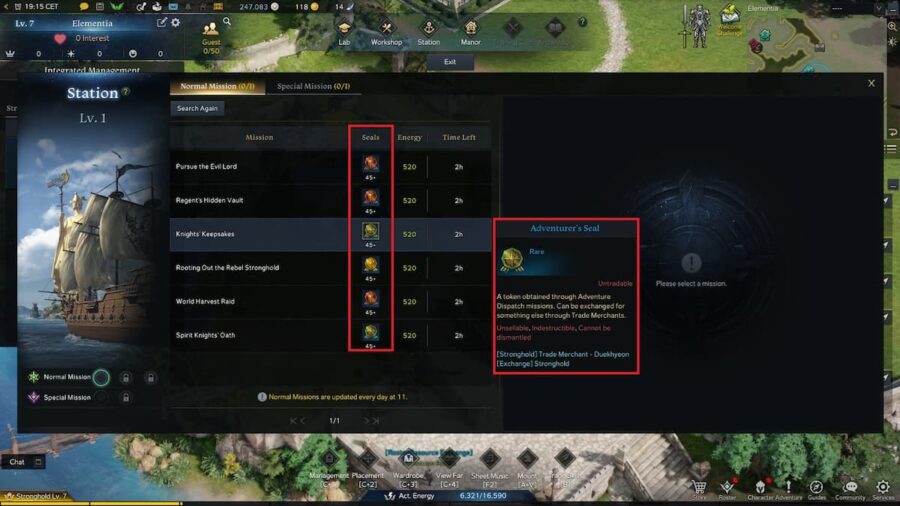
Task: Switch to the Special Mission tab
Action: (x=313, y=86)
